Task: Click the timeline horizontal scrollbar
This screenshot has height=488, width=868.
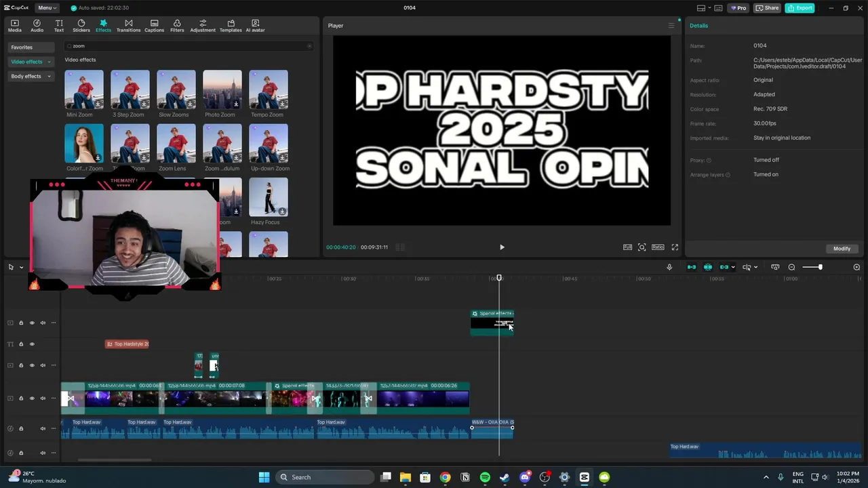Action: [x=115, y=460]
